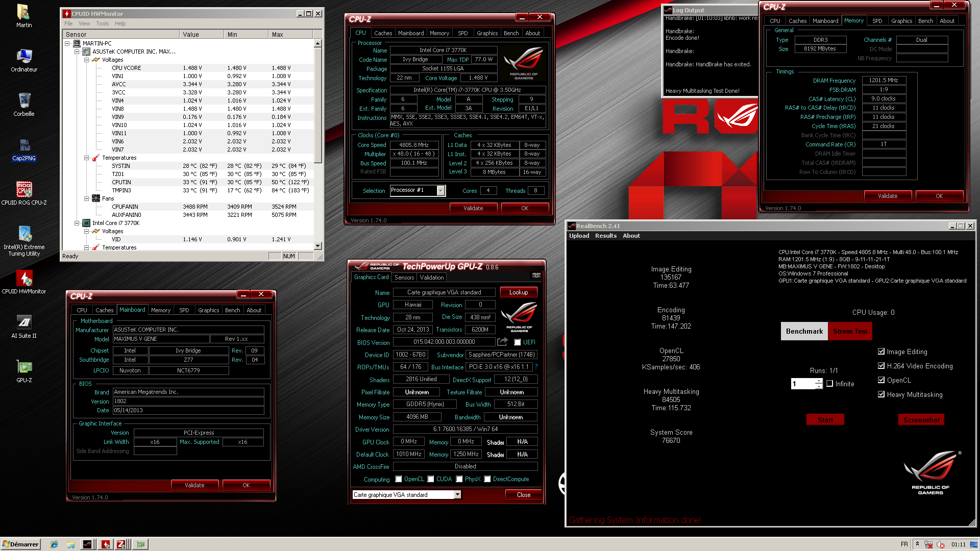The height and width of the screenshot is (551, 980).
Task: Click the Bus Interface question mark in GPU-Z
Action: 536,367
